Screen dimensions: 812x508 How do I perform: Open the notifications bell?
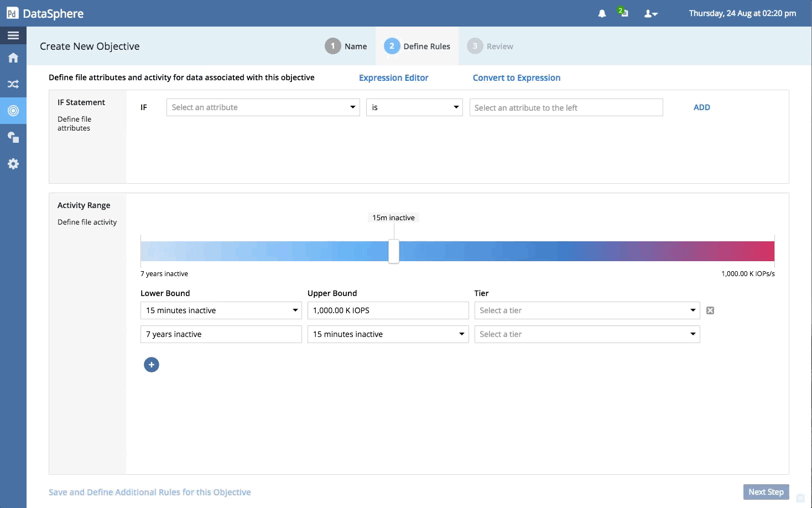click(x=602, y=13)
